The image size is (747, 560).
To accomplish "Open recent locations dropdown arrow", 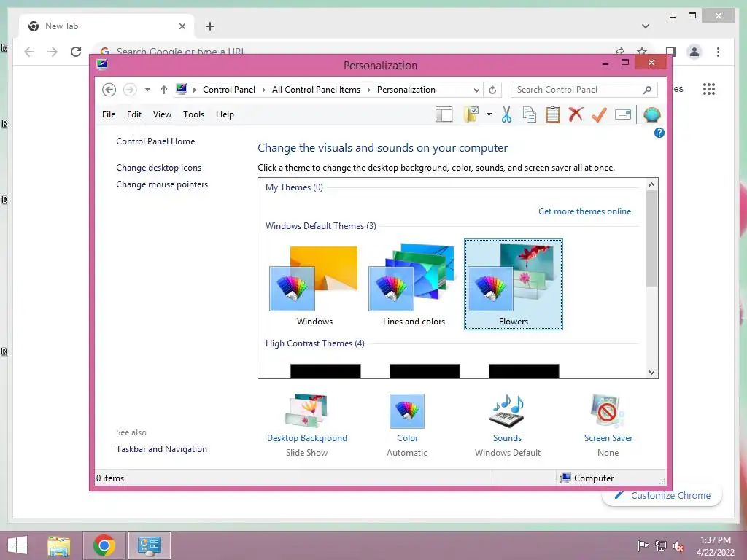I will click(x=147, y=90).
